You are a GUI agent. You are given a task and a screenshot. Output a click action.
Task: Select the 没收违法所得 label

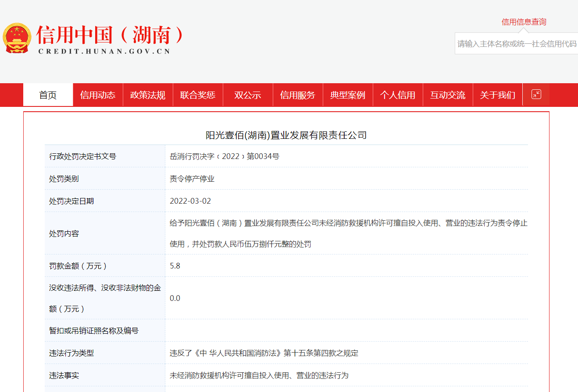pyautogui.click(x=105, y=298)
